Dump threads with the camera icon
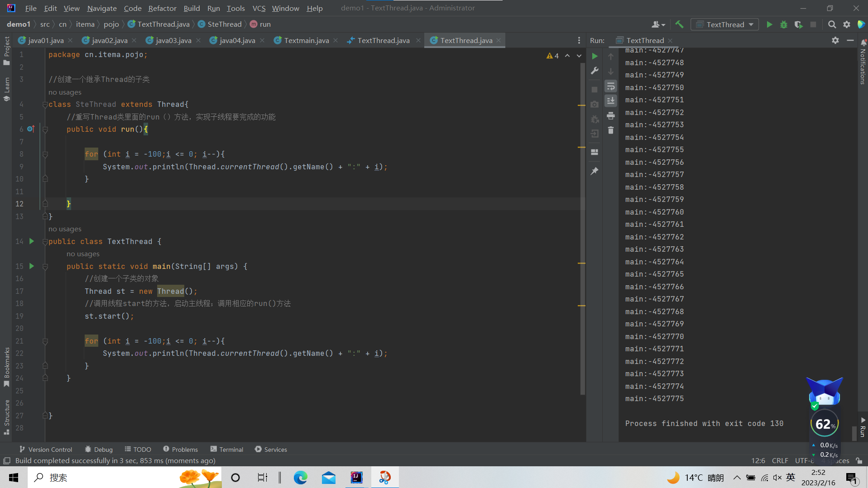Image resolution: width=868 pixels, height=488 pixels. click(x=595, y=105)
